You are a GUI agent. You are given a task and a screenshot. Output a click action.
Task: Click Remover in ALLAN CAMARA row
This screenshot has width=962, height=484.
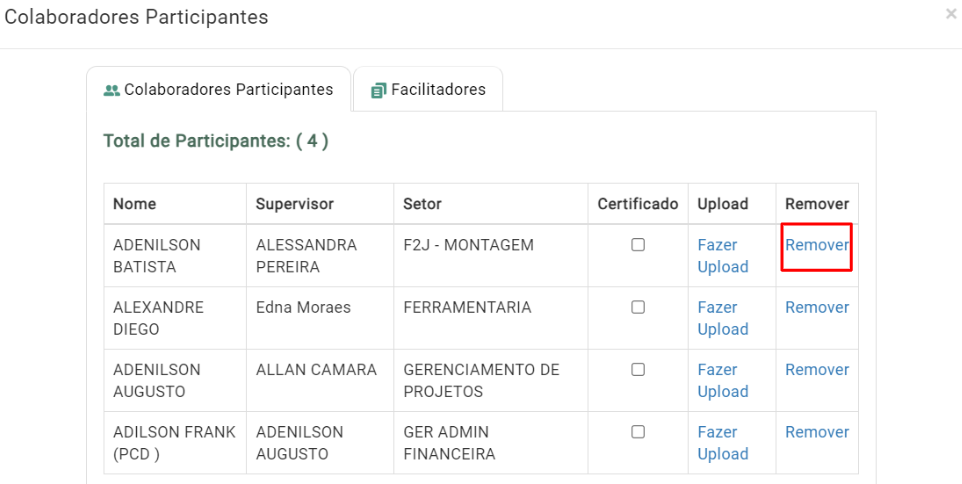817,370
